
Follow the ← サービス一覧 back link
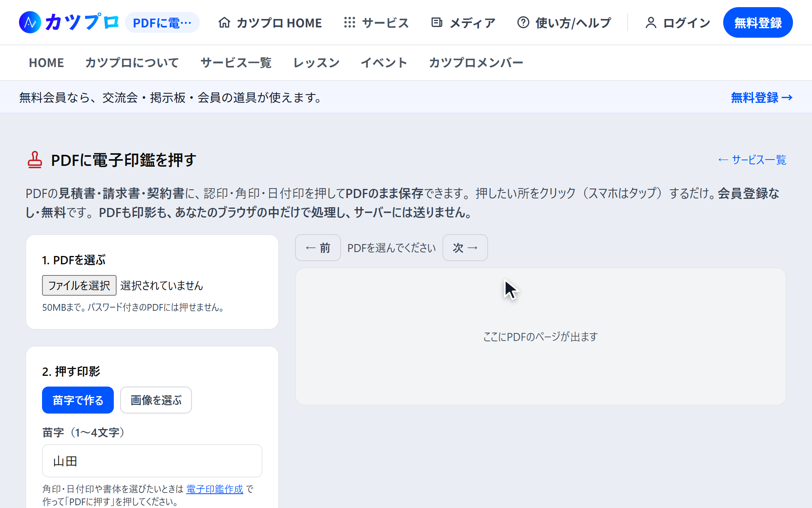pos(752,160)
